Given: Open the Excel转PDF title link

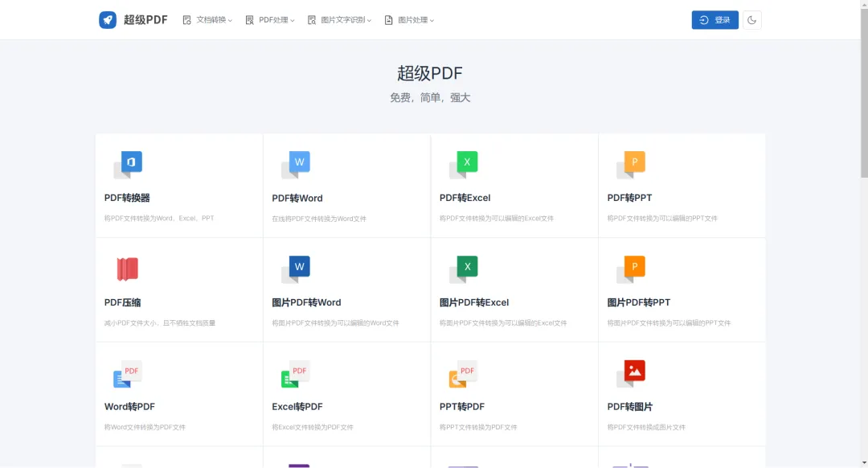Looking at the screenshot, I should pos(297,407).
